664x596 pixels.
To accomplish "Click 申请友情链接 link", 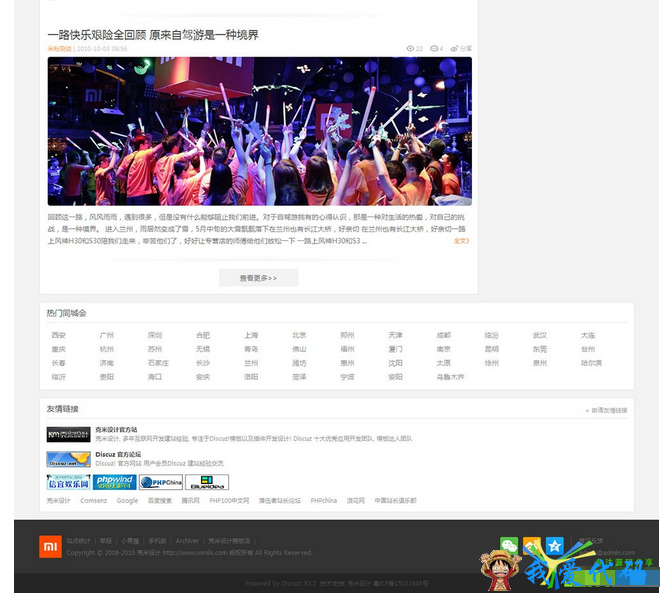I will [609, 410].
